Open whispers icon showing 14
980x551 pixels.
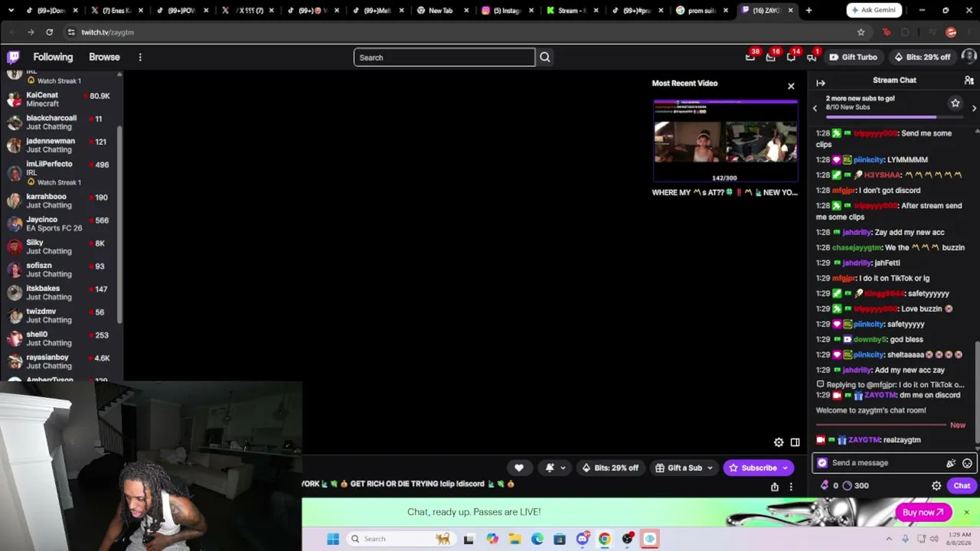[x=791, y=57]
